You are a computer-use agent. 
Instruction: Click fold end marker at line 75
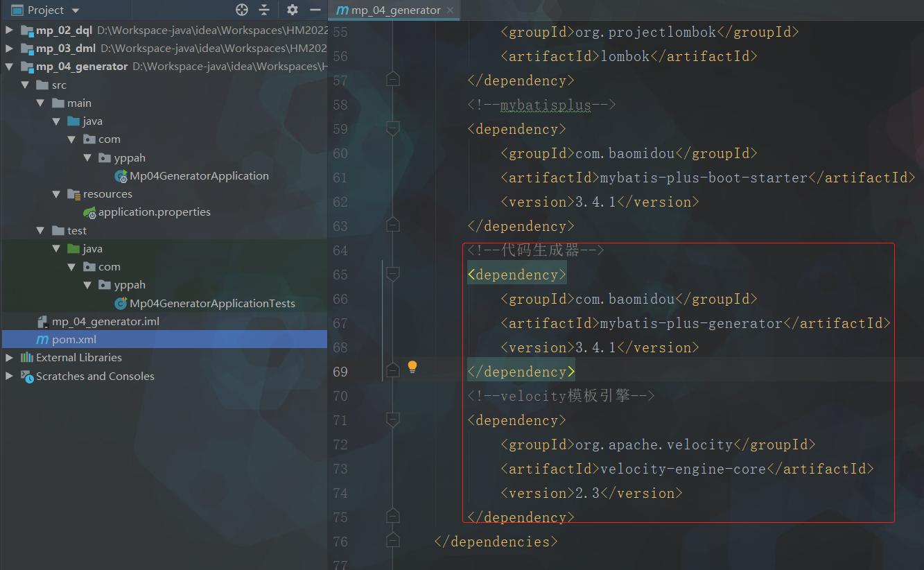pyautogui.click(x=393, y=516)
